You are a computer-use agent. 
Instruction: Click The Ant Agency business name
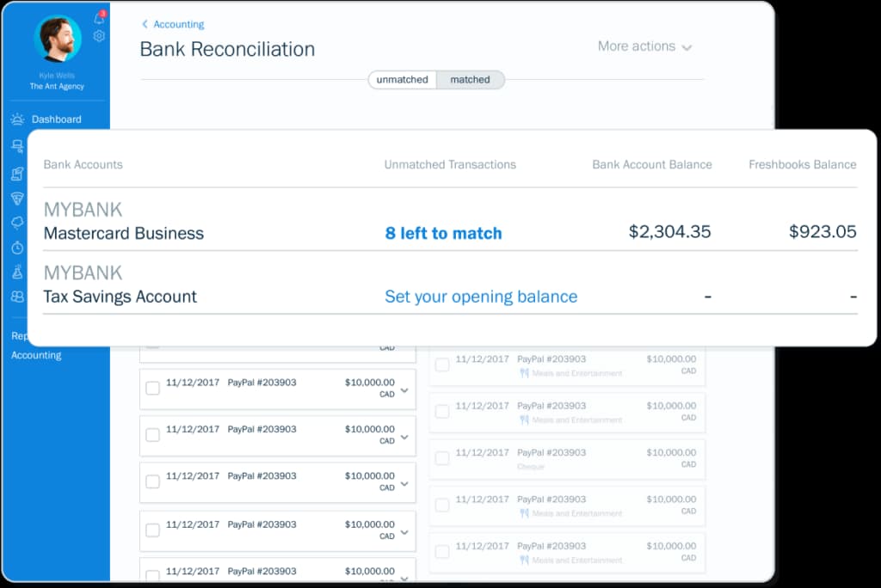point(57,87)
